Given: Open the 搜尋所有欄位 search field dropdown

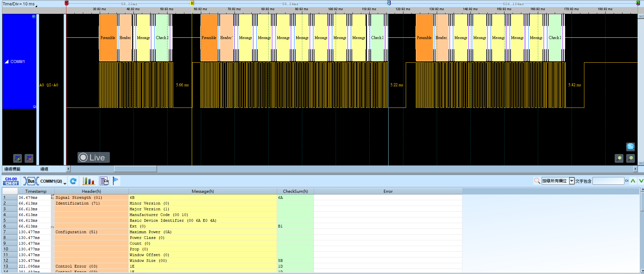Looking at the screenshot, I should tap(572, 181).
